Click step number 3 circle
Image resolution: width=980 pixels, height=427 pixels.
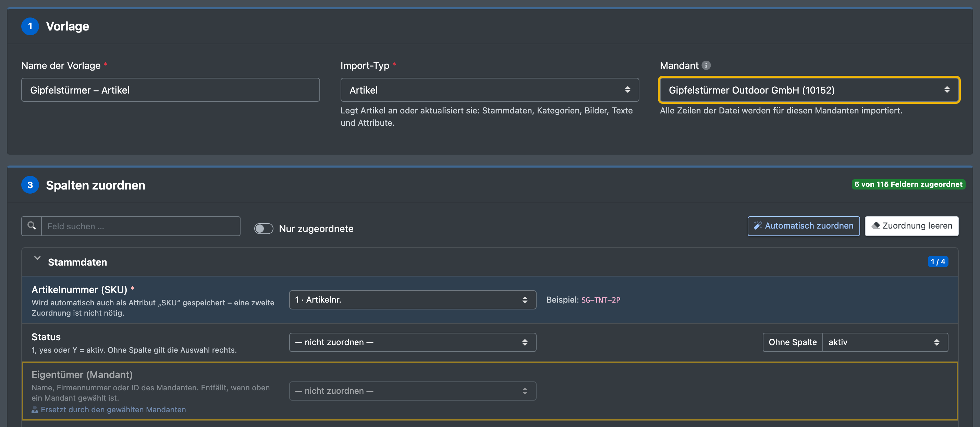point(30,185)
